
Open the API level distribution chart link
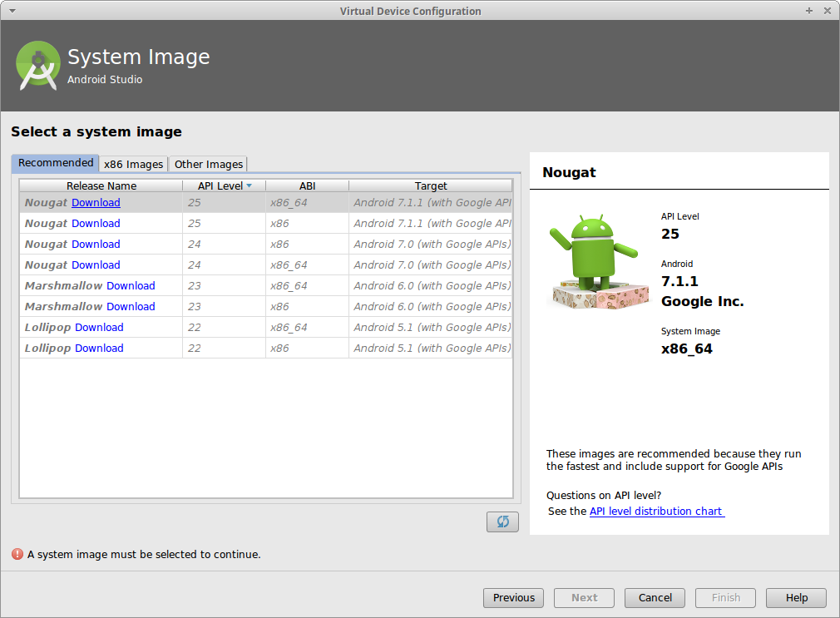coord(656,511)
